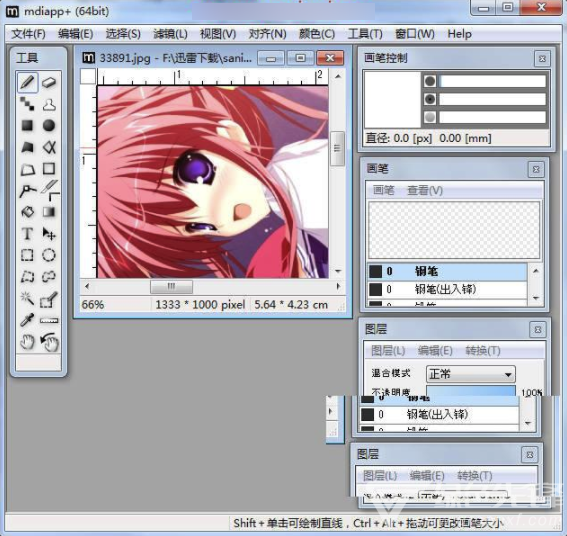This screenshot has height=536, width=567.
Task: Select the outline rectangle tool
Action: pos(49,169)
